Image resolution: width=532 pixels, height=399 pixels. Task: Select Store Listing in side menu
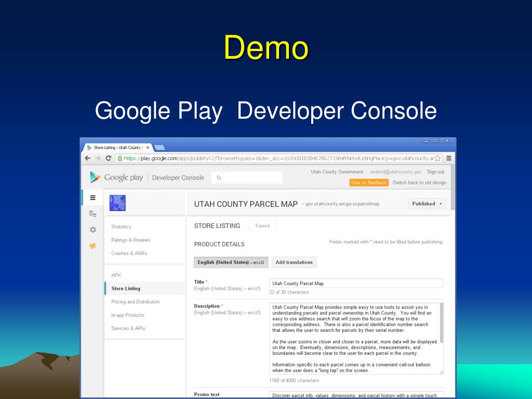coord(145,288)
